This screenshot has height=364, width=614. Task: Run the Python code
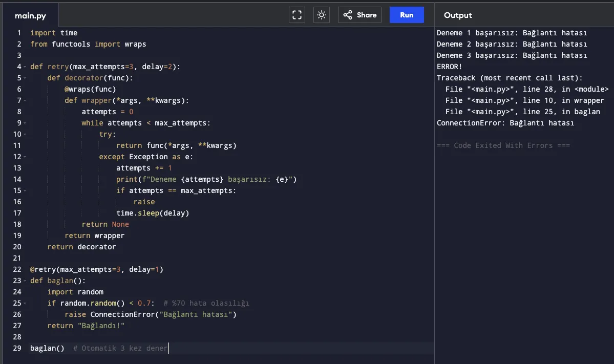[x=407, y=15]
